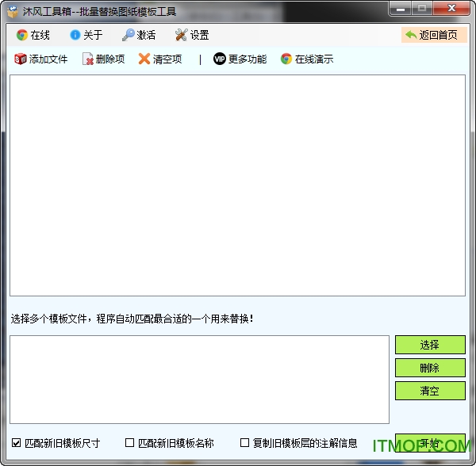Open the 关于 menu label

point(93,35)
